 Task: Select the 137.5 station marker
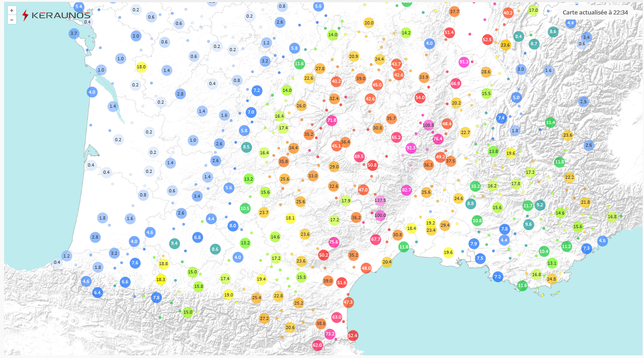point(380,200)
